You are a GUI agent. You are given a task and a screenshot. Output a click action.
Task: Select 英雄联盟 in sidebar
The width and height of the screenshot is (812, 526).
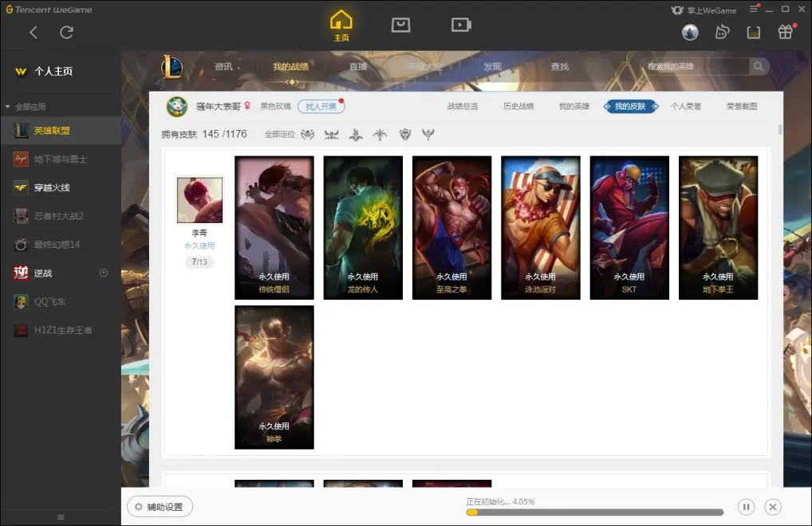tap(61, 131)
